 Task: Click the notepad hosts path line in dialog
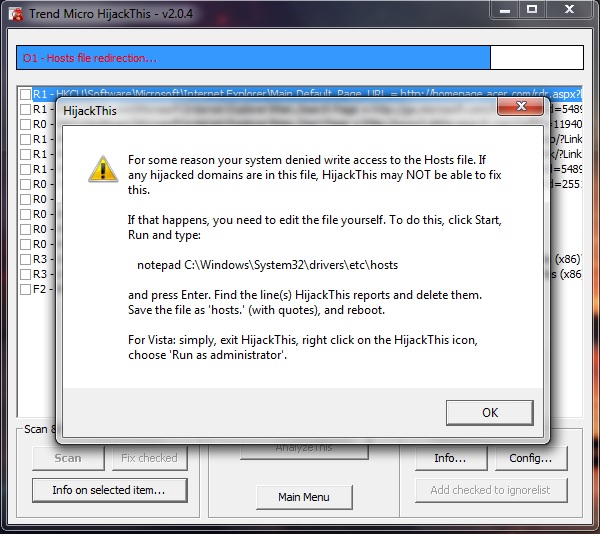[x=267, y=265]
